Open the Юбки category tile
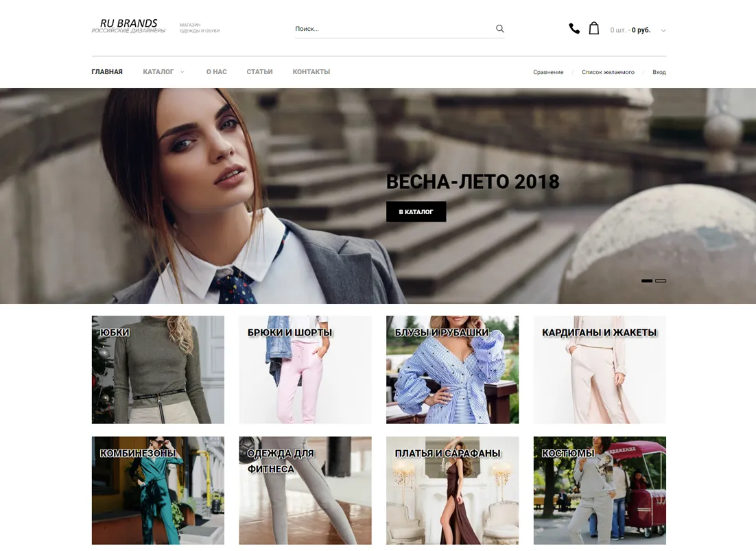The height and width of the screenshot is (551, 756). pyautogui.click(x=158, y=370)
